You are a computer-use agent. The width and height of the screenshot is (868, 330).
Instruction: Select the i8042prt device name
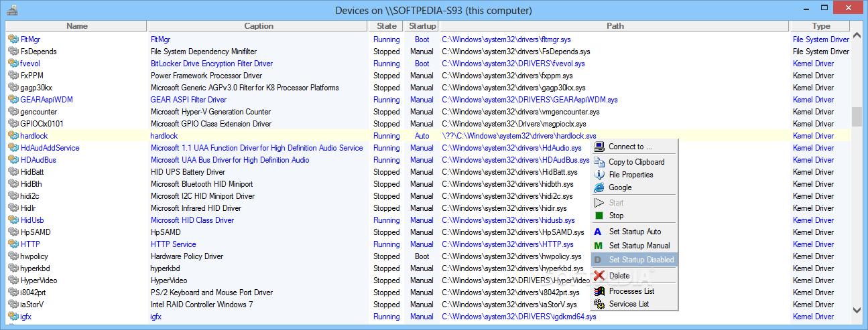tap(34, 293)
